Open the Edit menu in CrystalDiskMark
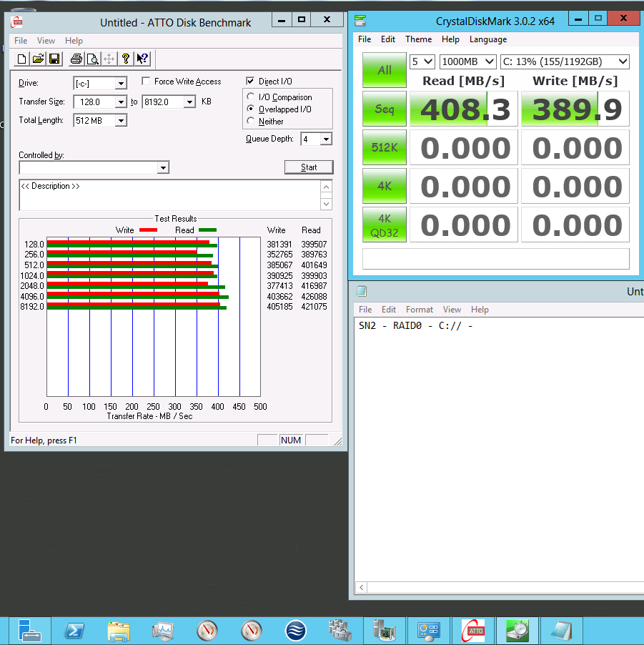Screen dimensions: 644x645 [388, 39]
